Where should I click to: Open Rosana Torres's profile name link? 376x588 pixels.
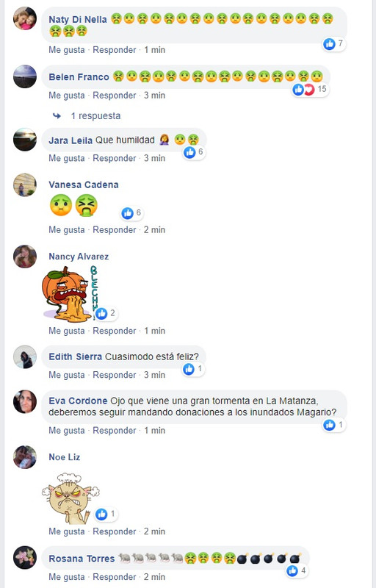[82, 559]
